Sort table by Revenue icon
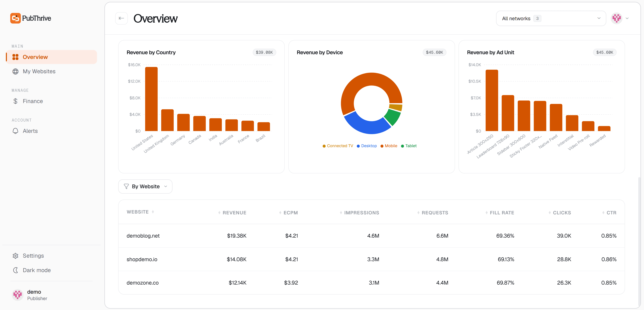Viewport: 644px width, 310px height. (x=219, y=213)
